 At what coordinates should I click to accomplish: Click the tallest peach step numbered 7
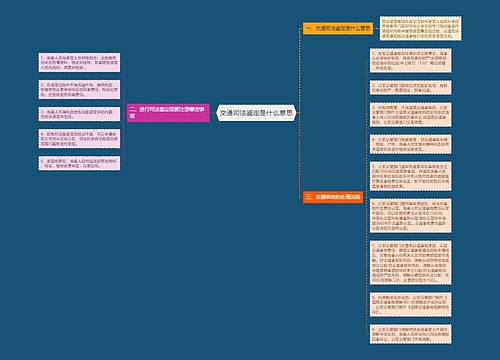click(x=411, y=262)
